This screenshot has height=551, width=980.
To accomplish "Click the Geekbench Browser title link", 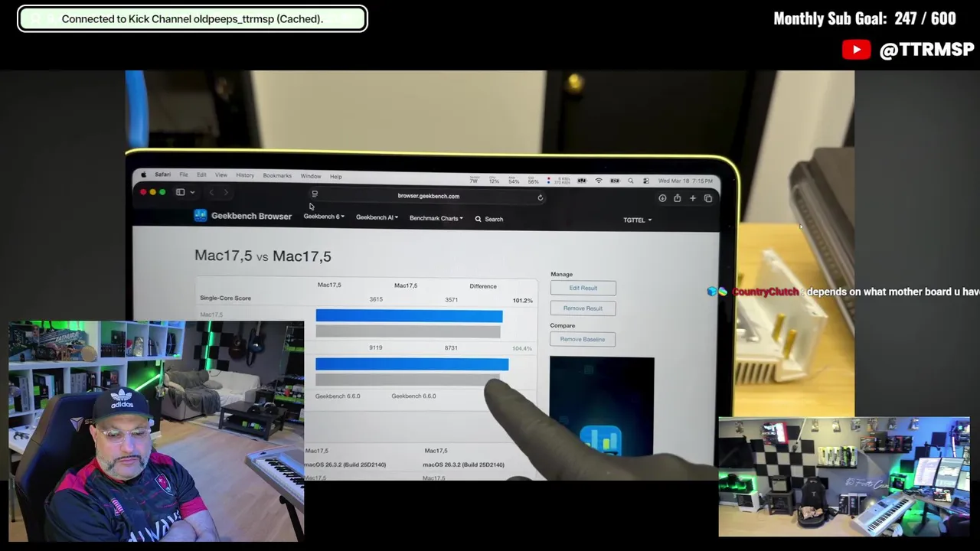I will (251, 216).
